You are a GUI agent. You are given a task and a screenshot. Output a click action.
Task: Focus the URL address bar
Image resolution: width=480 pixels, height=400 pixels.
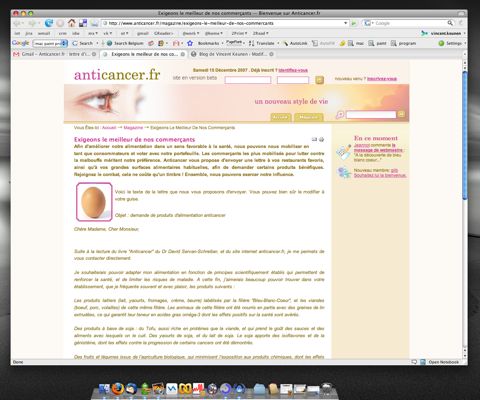pyautogui.click(x=223, y=23)
